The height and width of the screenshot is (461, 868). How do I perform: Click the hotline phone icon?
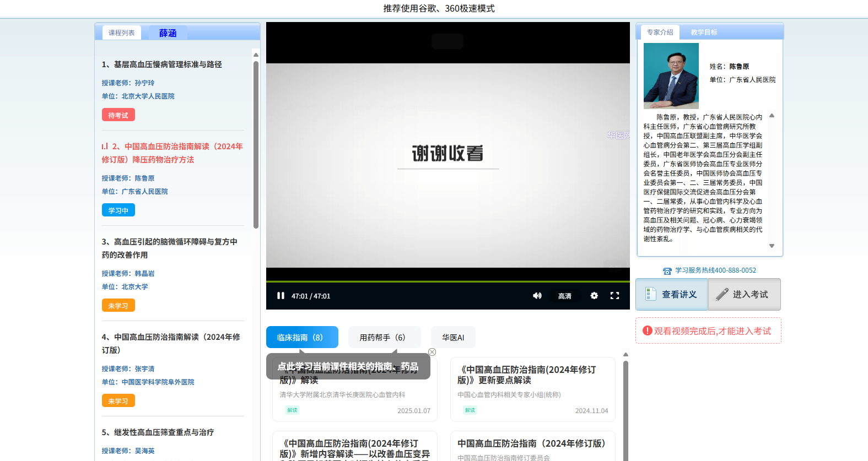[x=667, y=271]
